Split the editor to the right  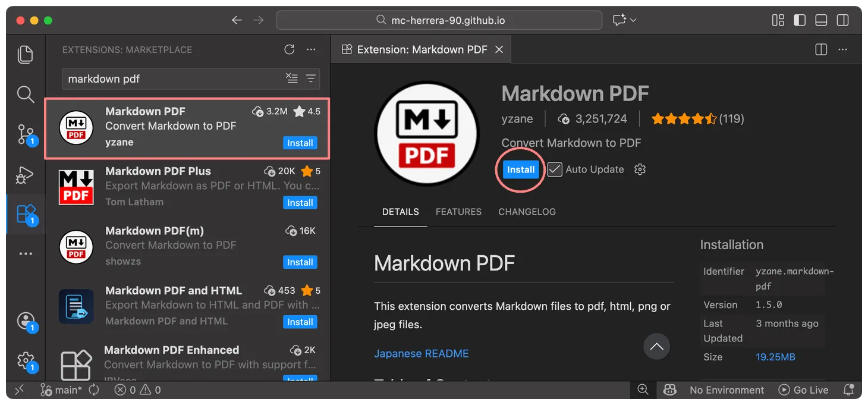821,49
